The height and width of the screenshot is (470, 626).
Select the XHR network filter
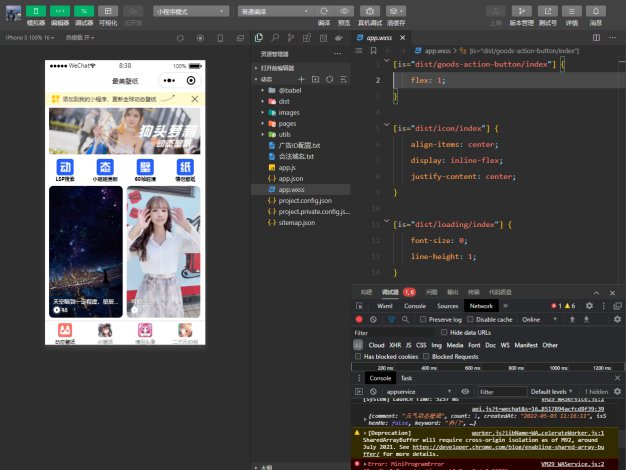[393, 345]
